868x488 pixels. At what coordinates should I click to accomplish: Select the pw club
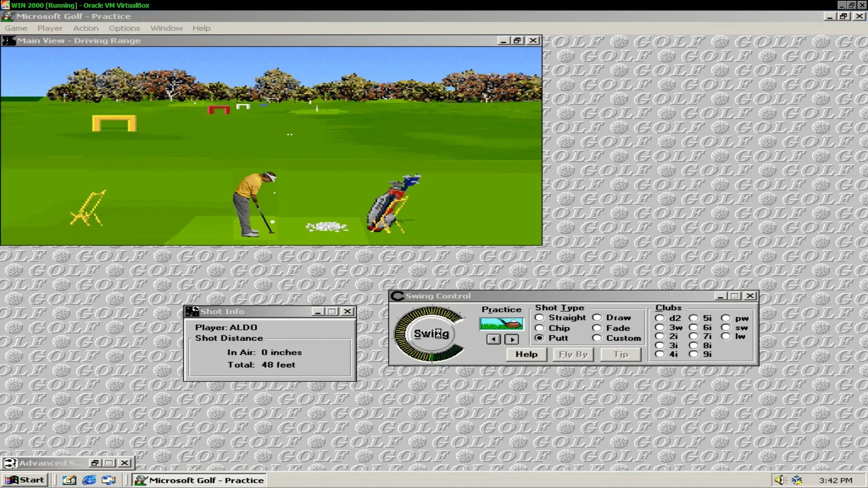(x=726, y=318)
